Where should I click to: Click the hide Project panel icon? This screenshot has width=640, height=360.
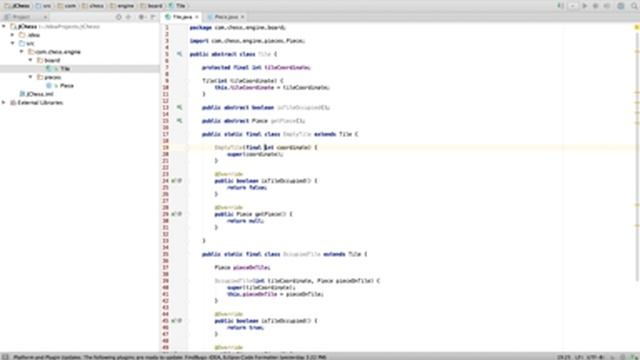tap(153, 17)
